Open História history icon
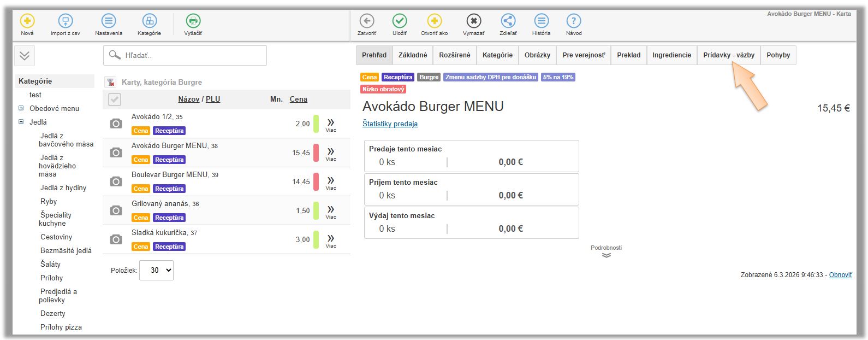This screenshot has height=340, width=868. pyautogui.click(x=541, y=21)
